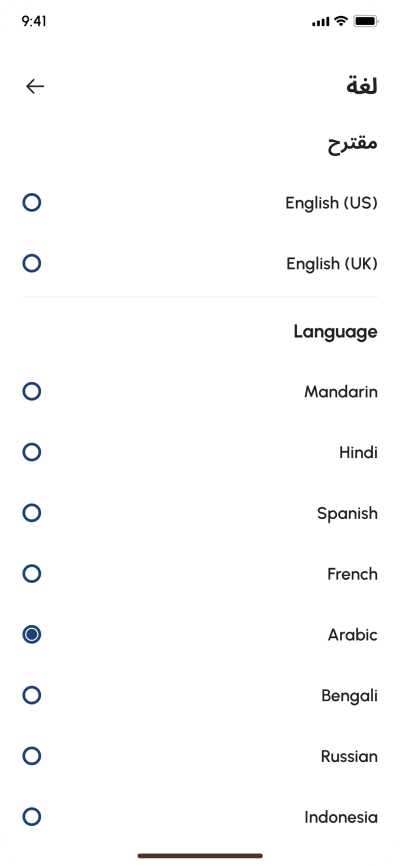Choose Hindi radio button
This screenshot has width=400, height=866.
coord(31,452)
